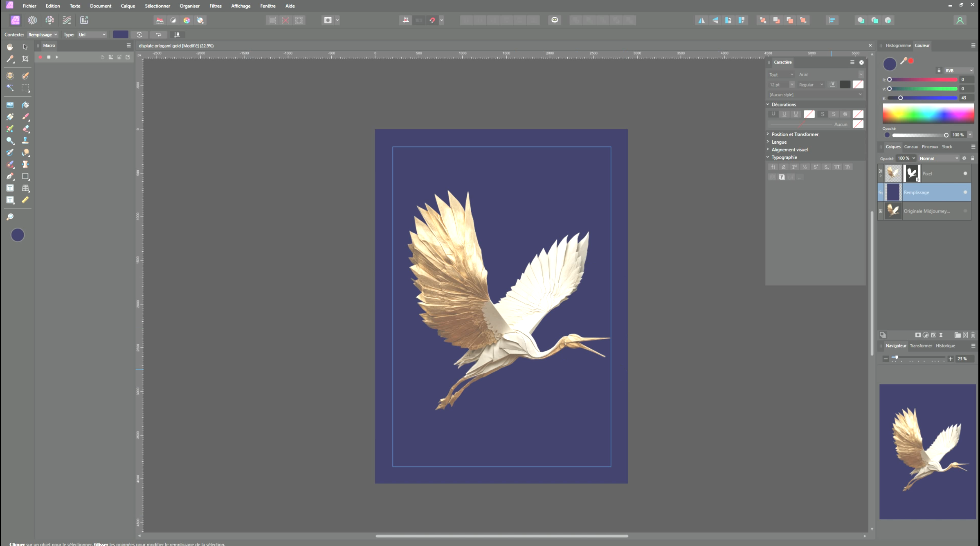Viewport: 980px width, 546px height.
Task: Select the Pen tool
Action: [10, 176]
